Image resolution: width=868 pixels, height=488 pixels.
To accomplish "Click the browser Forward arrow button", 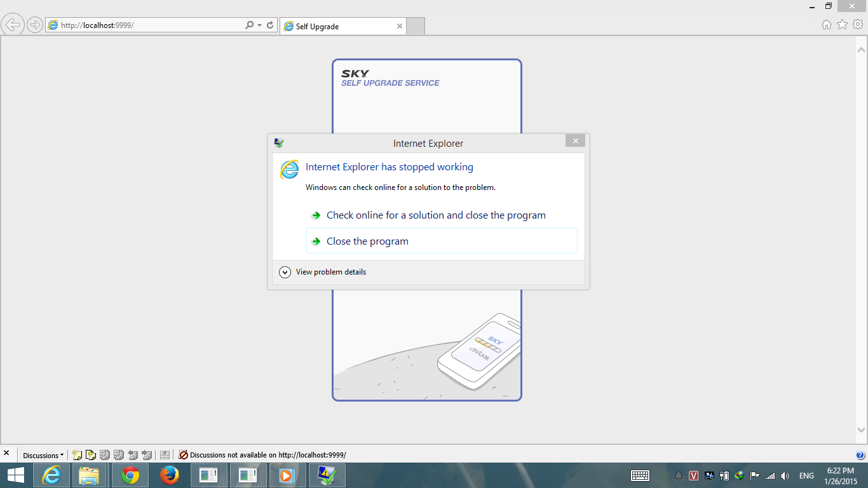I will (34, 25).
